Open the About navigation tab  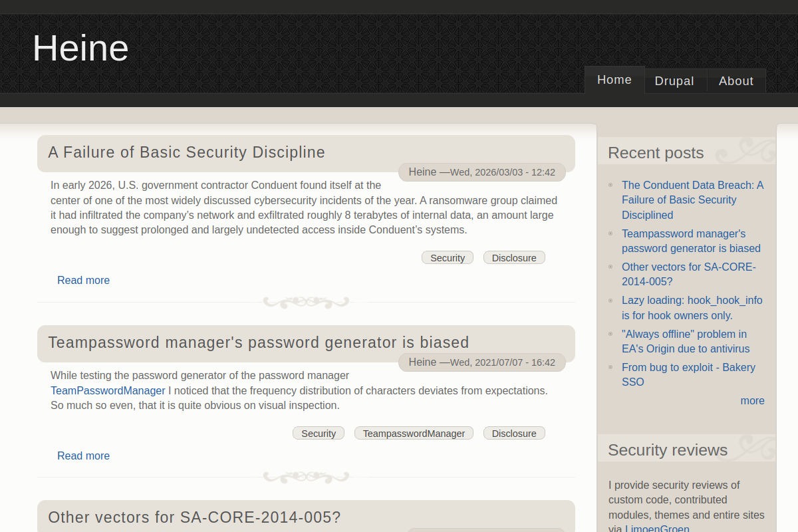coord(736,81)
